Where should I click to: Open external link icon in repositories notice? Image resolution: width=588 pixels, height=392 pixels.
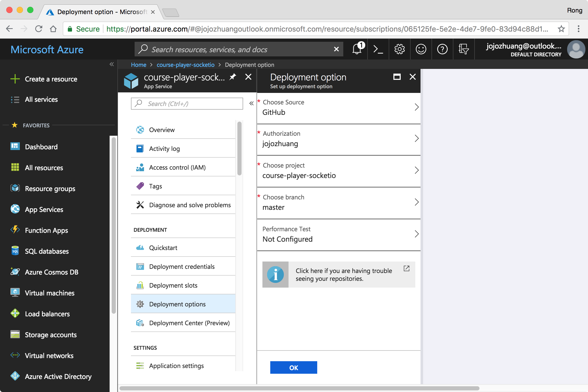point(406,268)
